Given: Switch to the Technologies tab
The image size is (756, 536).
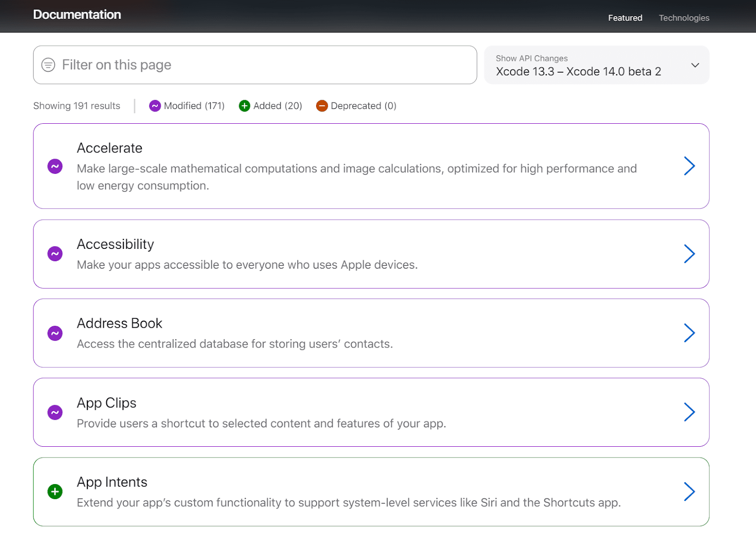Looking at the screenshot, I should click(x=684, y=17).
